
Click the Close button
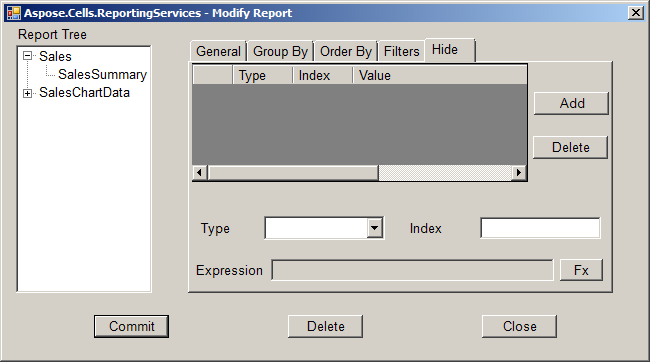pyautogui.click(x=519, y=326)
